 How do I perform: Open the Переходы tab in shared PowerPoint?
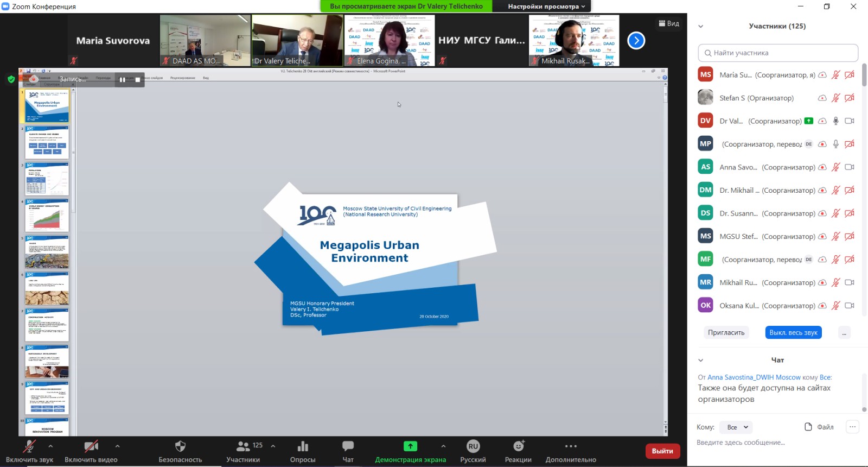tap(103, 78)
